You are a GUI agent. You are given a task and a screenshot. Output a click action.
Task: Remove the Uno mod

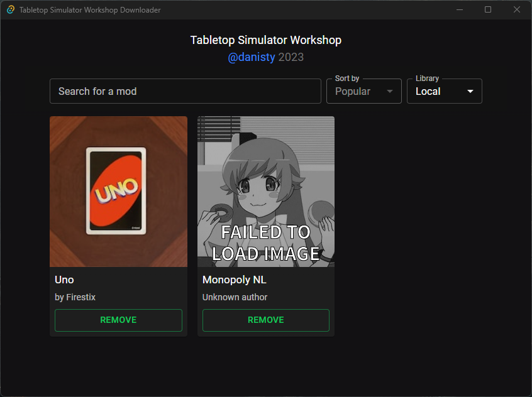(x=118, y=320)
